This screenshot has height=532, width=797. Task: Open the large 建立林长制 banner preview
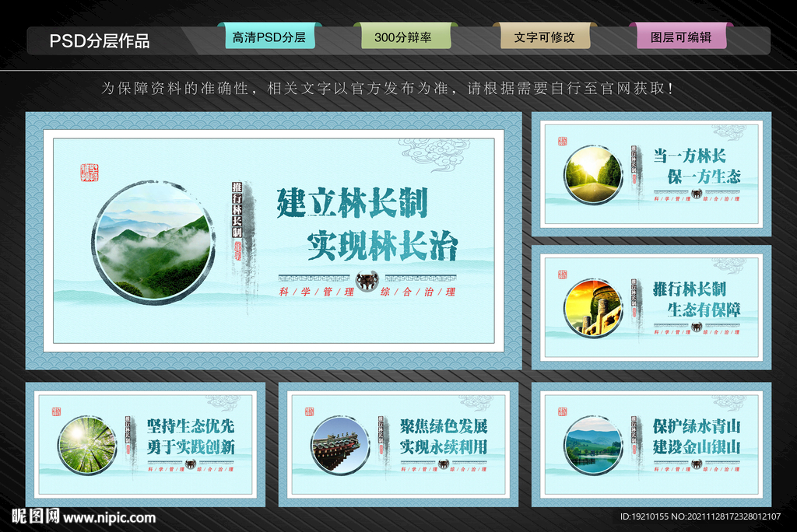[273, 240]
